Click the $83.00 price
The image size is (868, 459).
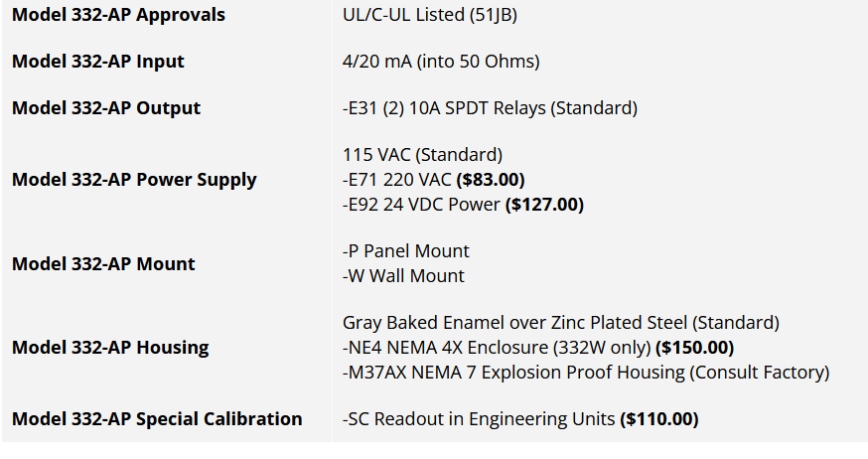pyautogui.click(x=490, y=180)
